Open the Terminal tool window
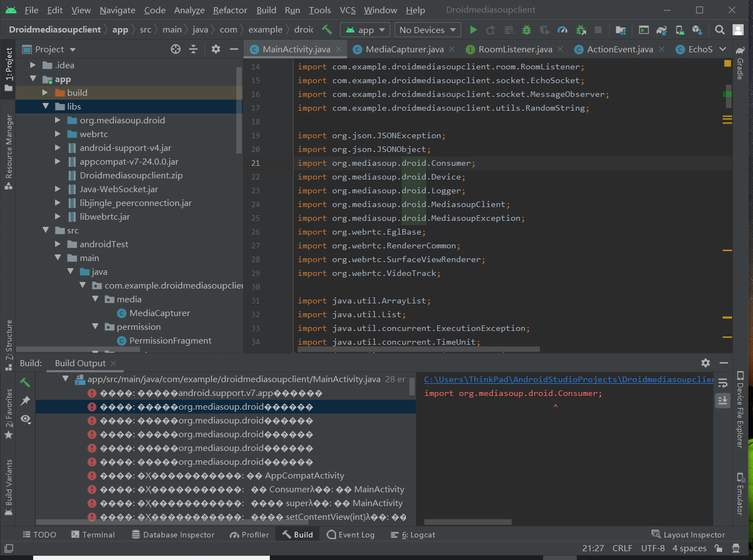753x560 pixels. pyautogui.click(x=93, y=535)
